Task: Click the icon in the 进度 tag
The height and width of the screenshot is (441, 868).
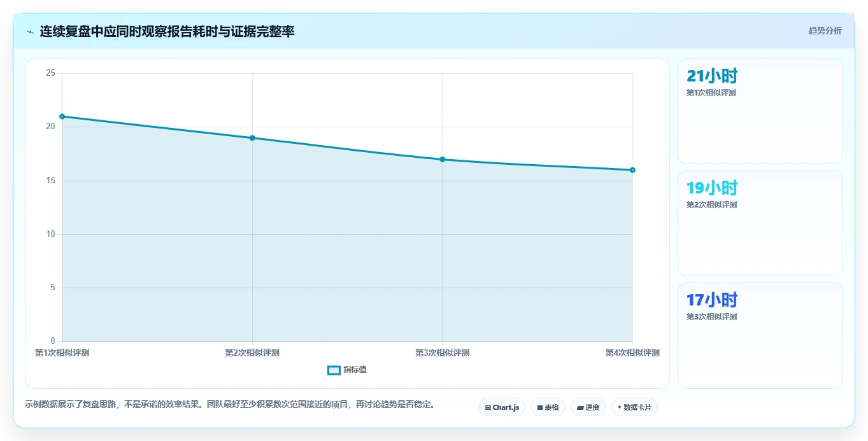Action: pyautogui.click(x=580, y=407)
